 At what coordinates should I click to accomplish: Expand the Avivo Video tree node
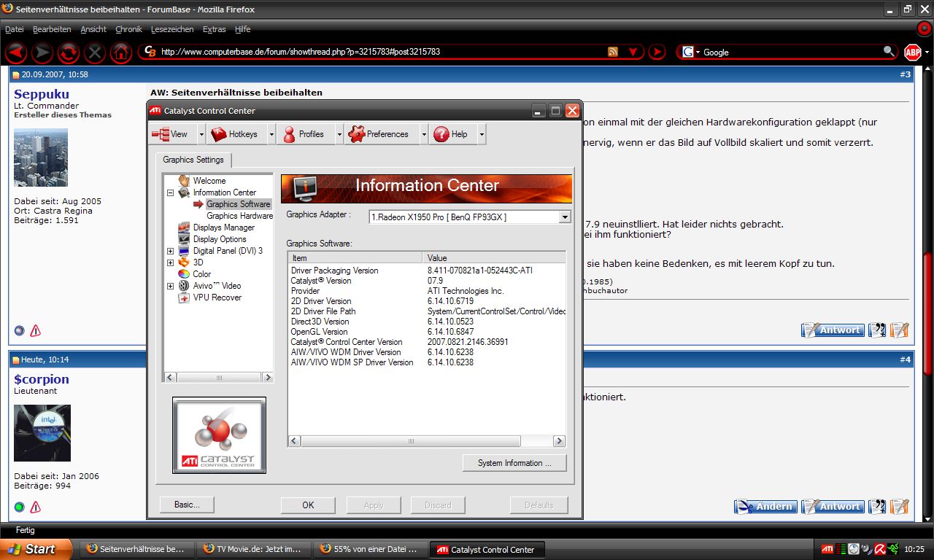point(170,286)
